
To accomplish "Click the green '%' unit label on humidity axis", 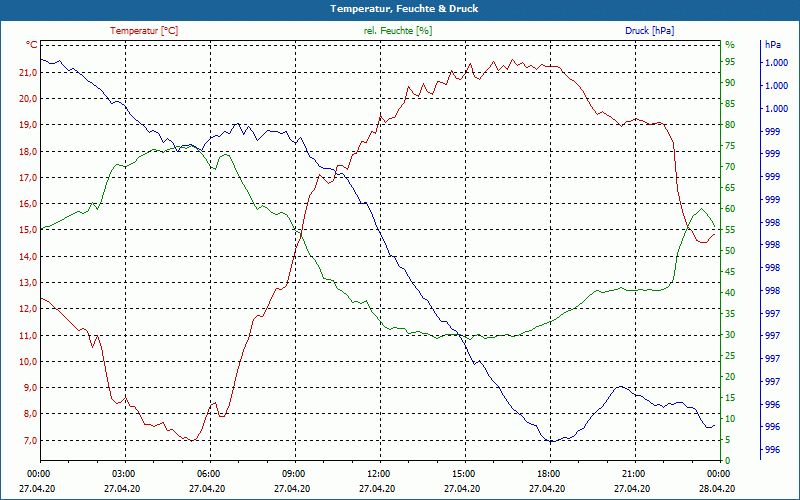I will [x=730, y=45].
